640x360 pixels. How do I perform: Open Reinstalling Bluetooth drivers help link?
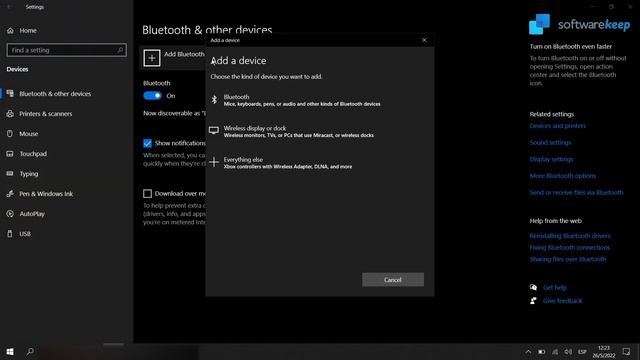pyautogui.click(x=570, y=236)
